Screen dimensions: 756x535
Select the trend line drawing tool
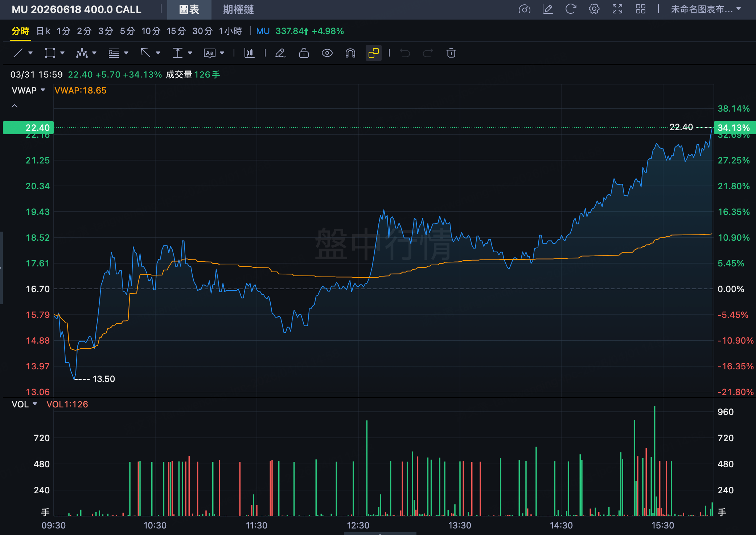point(18,53)
